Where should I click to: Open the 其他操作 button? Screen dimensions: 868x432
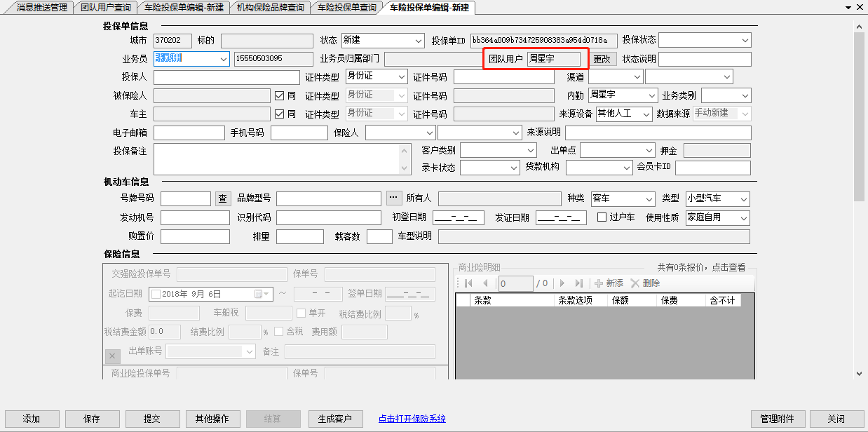coord(212,419)
